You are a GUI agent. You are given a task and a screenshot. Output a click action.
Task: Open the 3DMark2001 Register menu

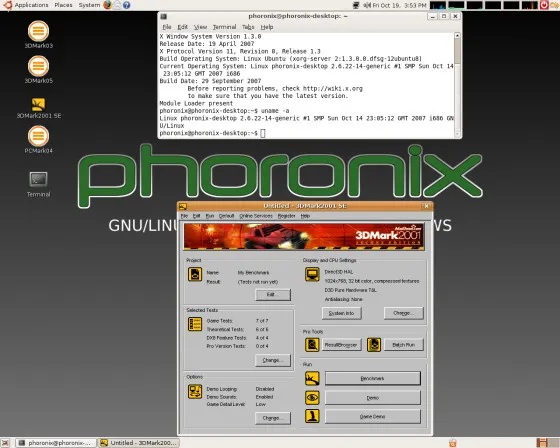click(286, 216)
